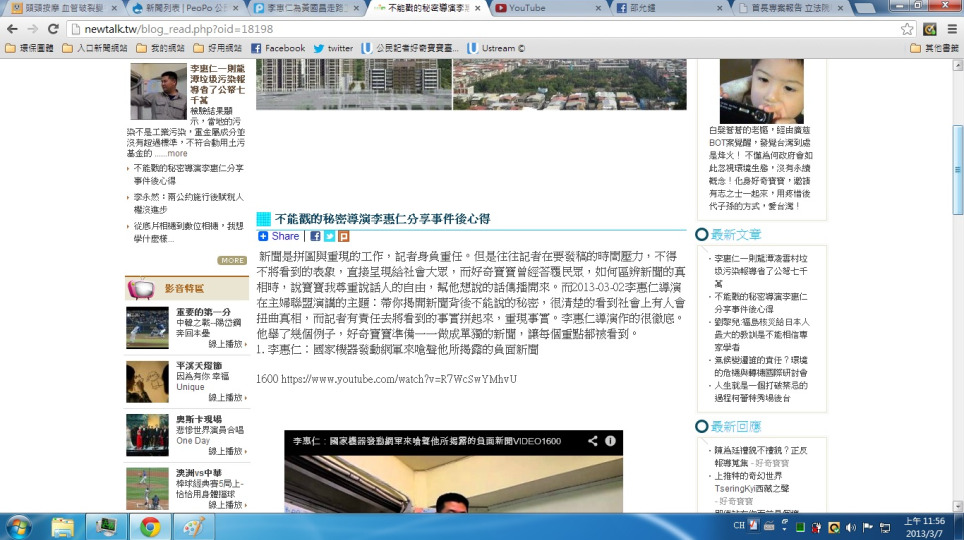
Task: Reload the page with the refresh icon
Action: coord(53,29)
